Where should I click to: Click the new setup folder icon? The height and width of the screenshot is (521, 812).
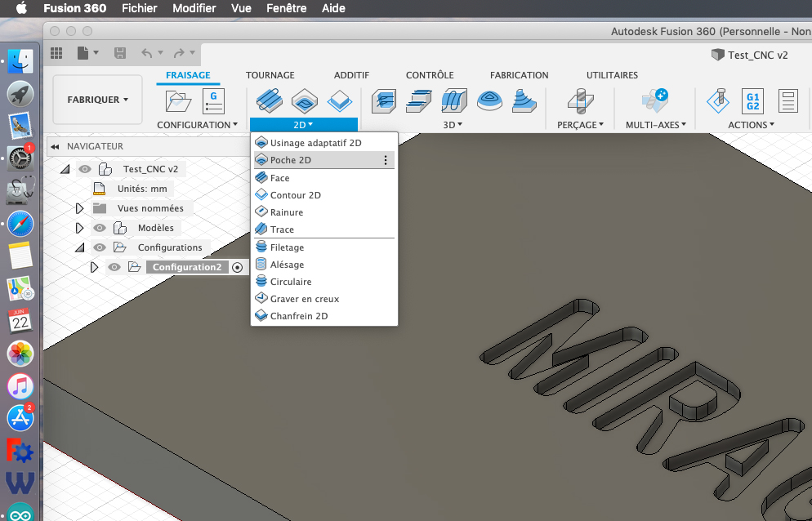click(178, 100)
